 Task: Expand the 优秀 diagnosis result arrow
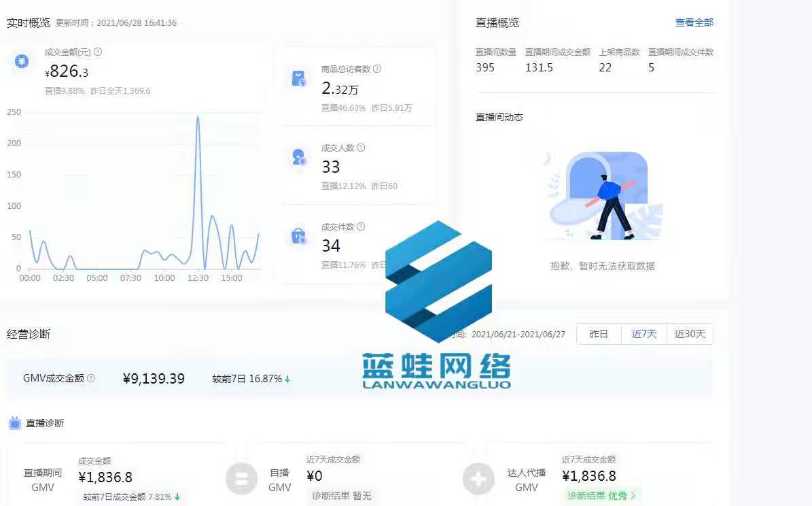(x=635, y=495)
